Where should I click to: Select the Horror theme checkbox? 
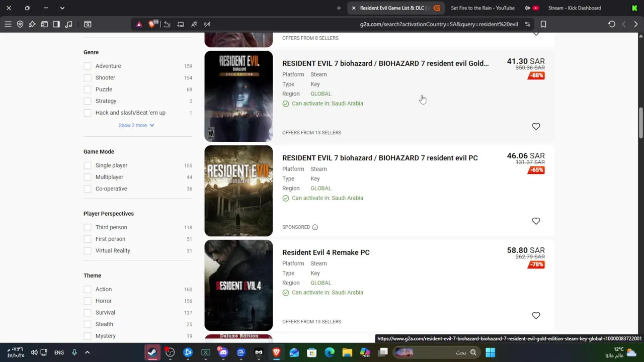pos(88,301)
